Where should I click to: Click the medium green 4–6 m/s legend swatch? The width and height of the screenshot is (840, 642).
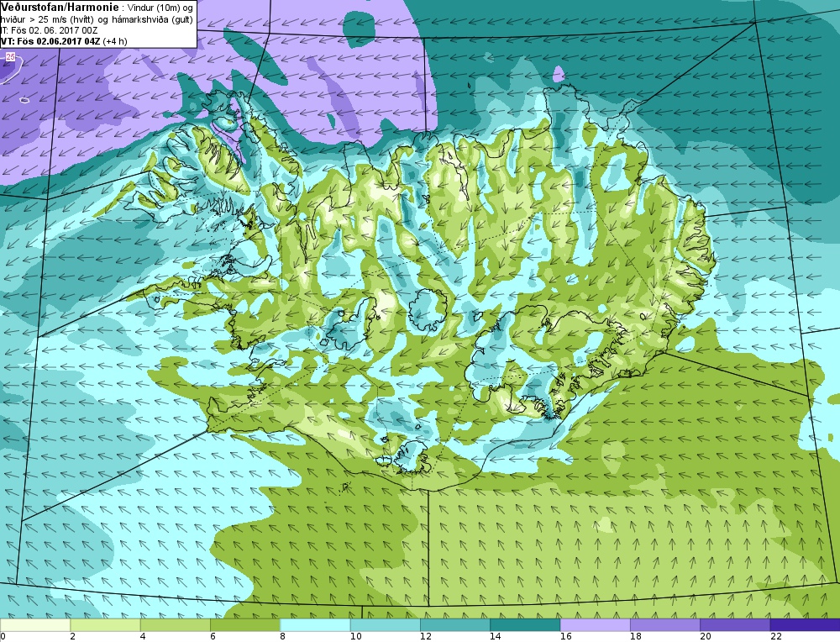(176, 625)
